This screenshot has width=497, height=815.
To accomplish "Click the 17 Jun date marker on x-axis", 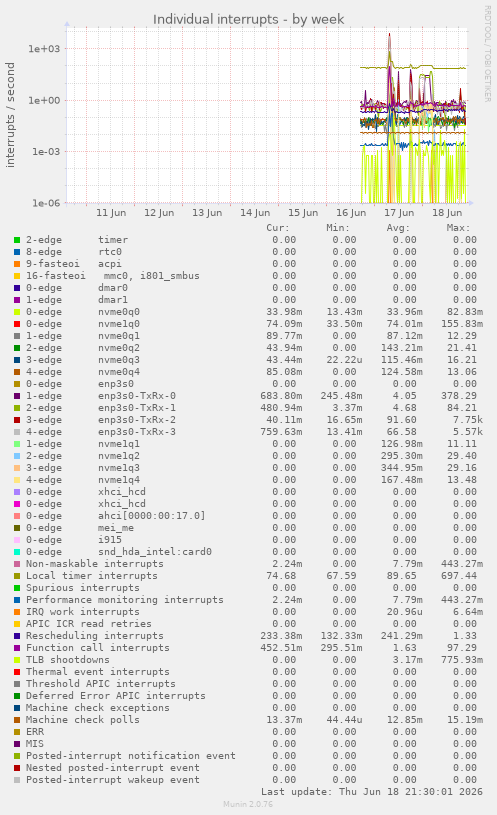I will [x=399, y=213].
